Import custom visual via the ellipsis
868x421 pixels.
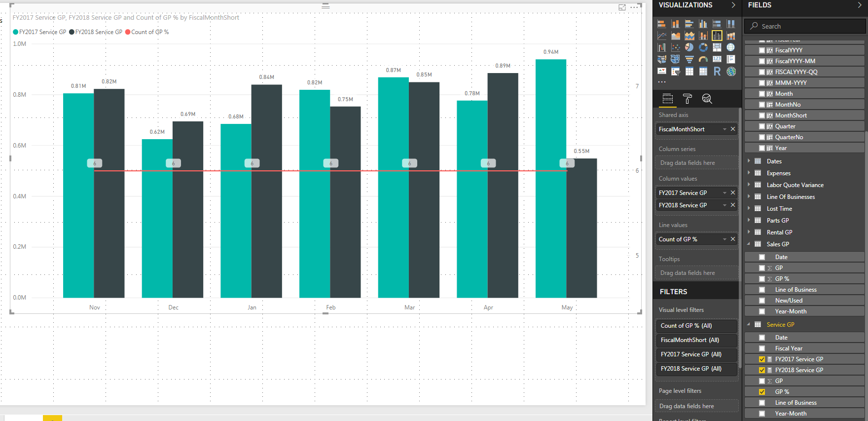(662, 82)
